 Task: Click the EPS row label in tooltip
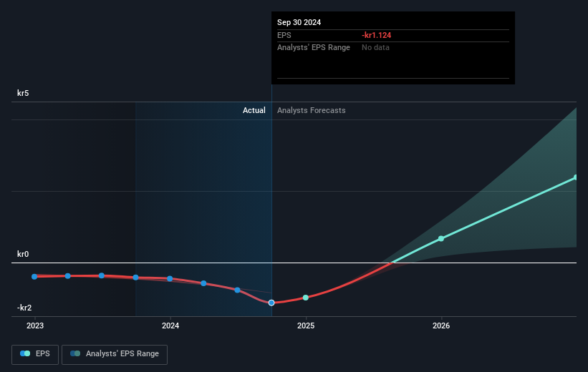pos(284,35)
